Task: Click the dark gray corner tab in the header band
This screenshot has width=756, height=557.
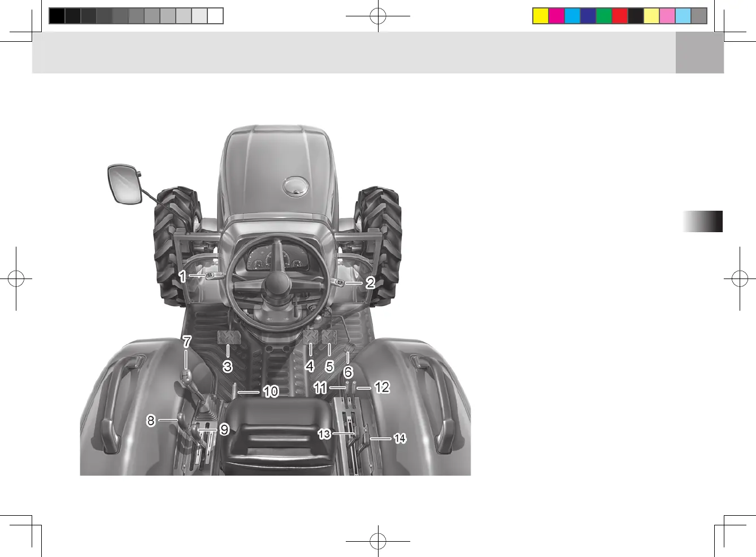Action: tap(699, 53)
